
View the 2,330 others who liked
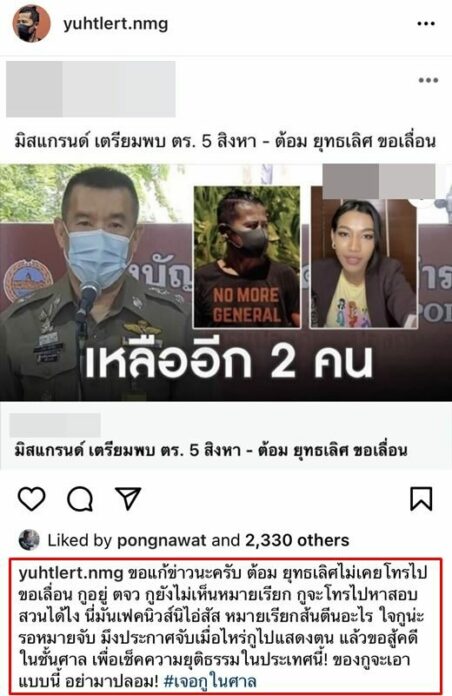point(297,540)
